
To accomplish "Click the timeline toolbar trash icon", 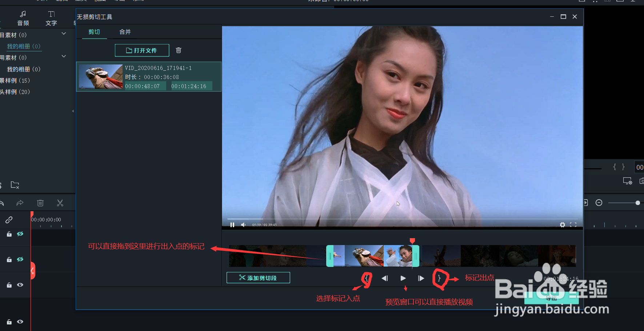I will click(40, 203).
